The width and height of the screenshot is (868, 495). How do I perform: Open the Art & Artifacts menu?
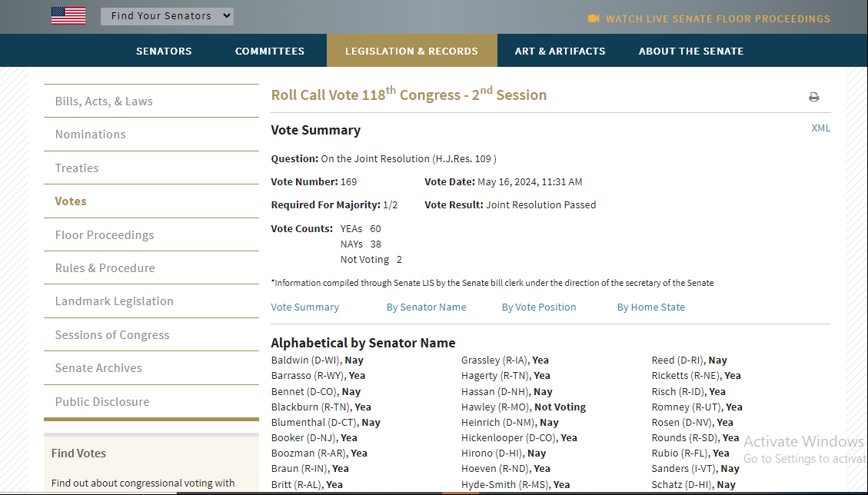560,51
